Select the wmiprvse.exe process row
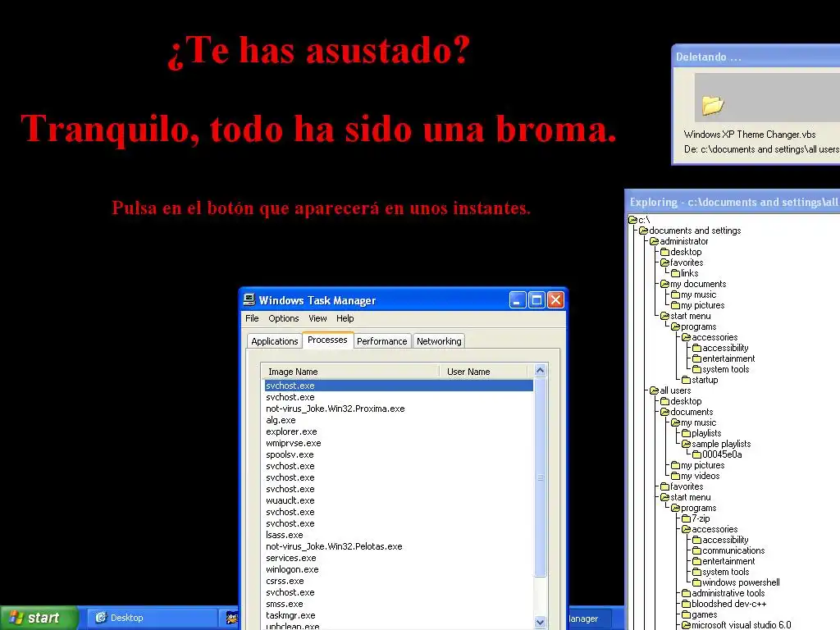Screen dimensions: 840x630 click(x=399, y=443)
